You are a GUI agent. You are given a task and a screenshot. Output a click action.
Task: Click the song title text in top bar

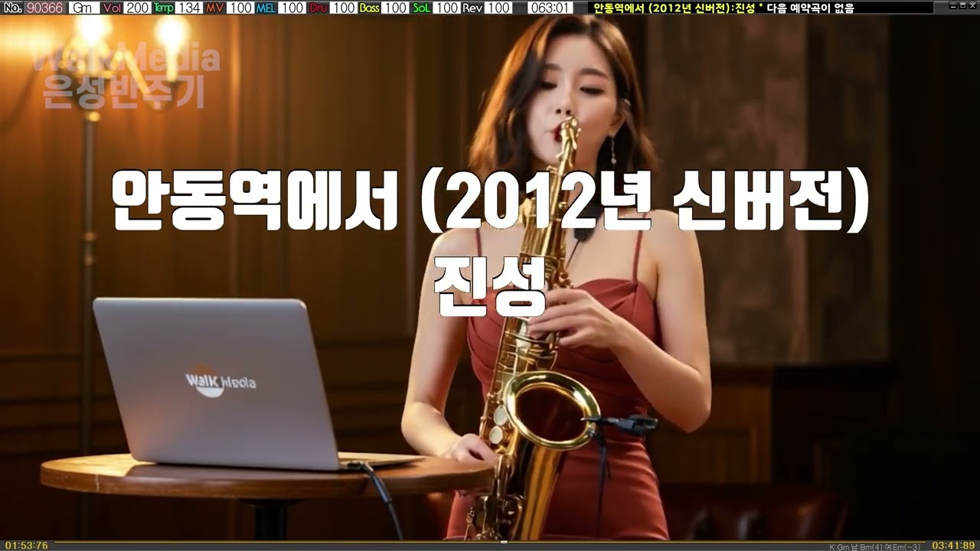(x=675, y=8)
